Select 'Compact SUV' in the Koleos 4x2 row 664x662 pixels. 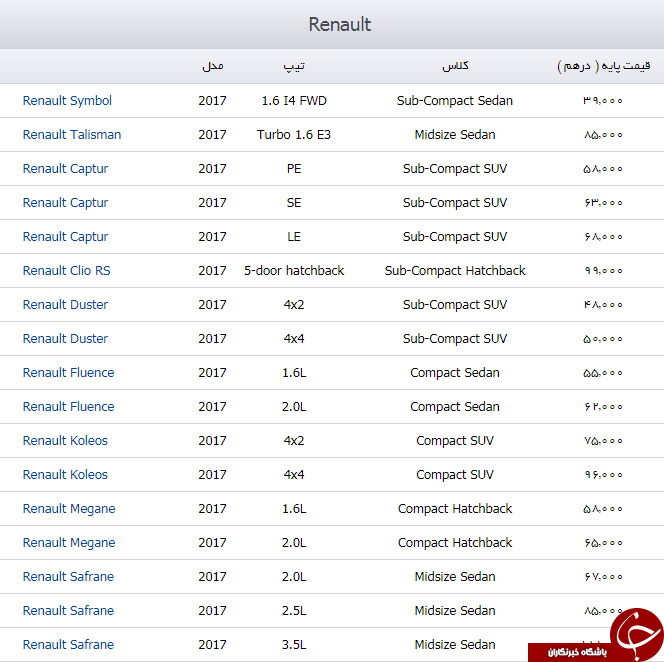455,440
